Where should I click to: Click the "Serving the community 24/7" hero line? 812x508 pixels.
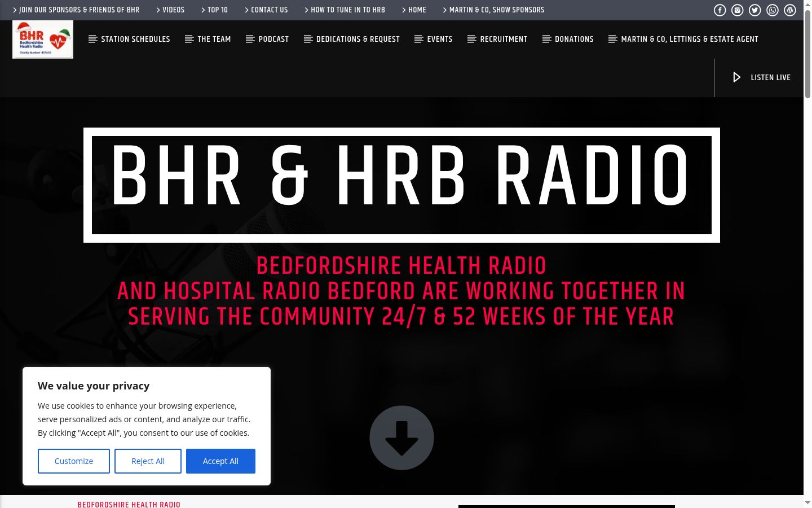(401, 317)
